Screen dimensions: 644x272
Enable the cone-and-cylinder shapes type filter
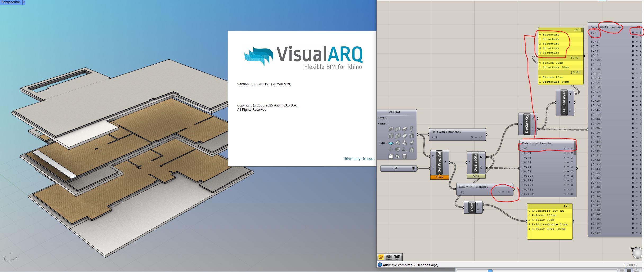[x=398, y=156]
